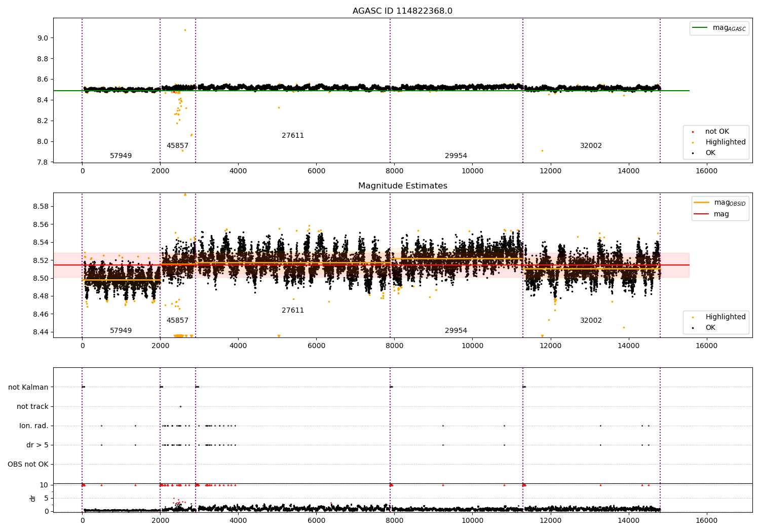Click the 8.50 y-axis tick of Magnitude Estimates
The width and height of the screenshot is (760, 532).
[x=41, y=278]
